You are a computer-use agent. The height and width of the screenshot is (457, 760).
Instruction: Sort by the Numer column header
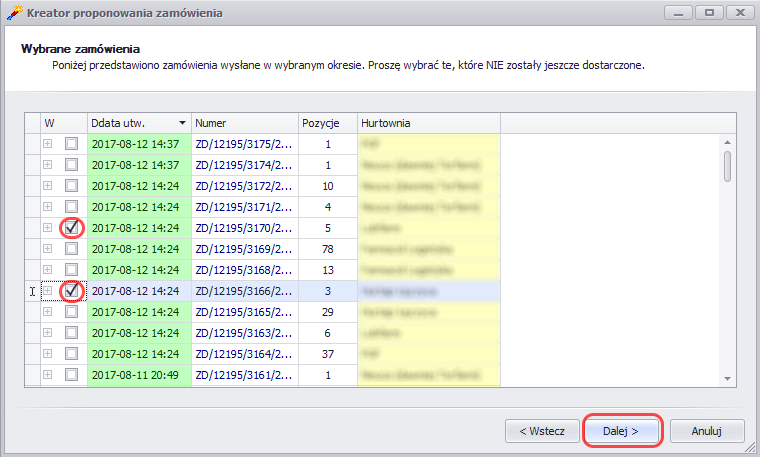(243, 123)
